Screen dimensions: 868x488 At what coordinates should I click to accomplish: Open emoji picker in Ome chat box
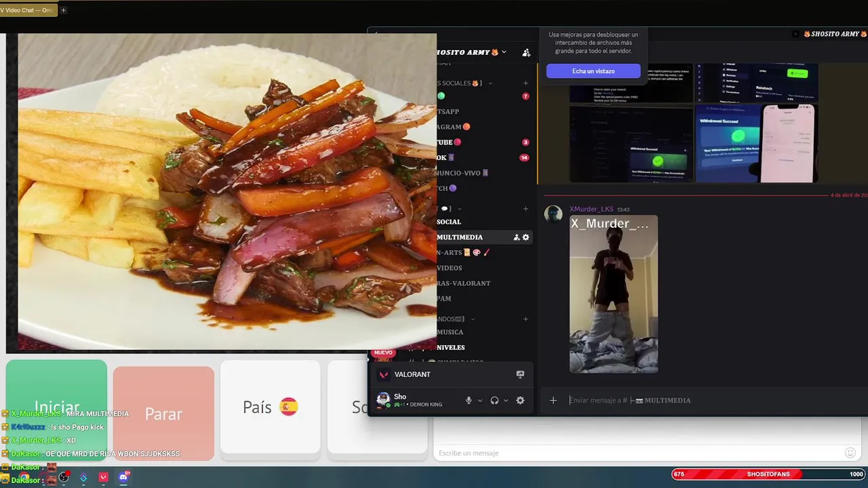[850, 453]
